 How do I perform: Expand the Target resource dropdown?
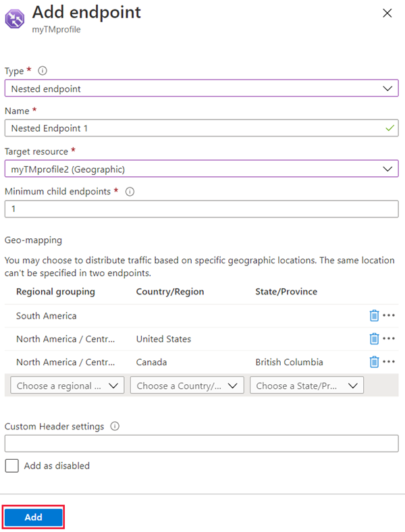pos(201,169)
